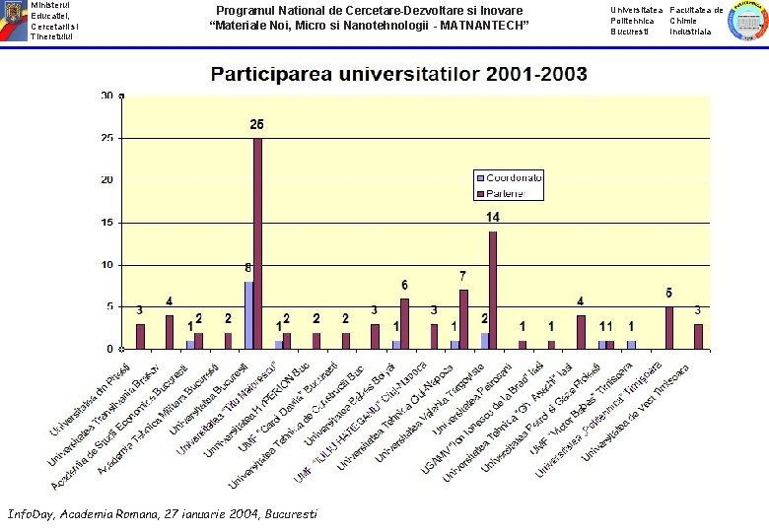This screenshot has height=532, width=769.
Task: Select the Coordonator legend color swatch
Action: pyautogui.click(x=481, y=177)
